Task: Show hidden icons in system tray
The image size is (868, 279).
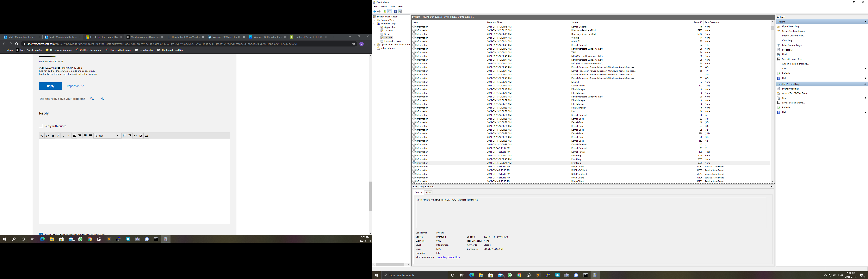Action: tap(825, 275)
